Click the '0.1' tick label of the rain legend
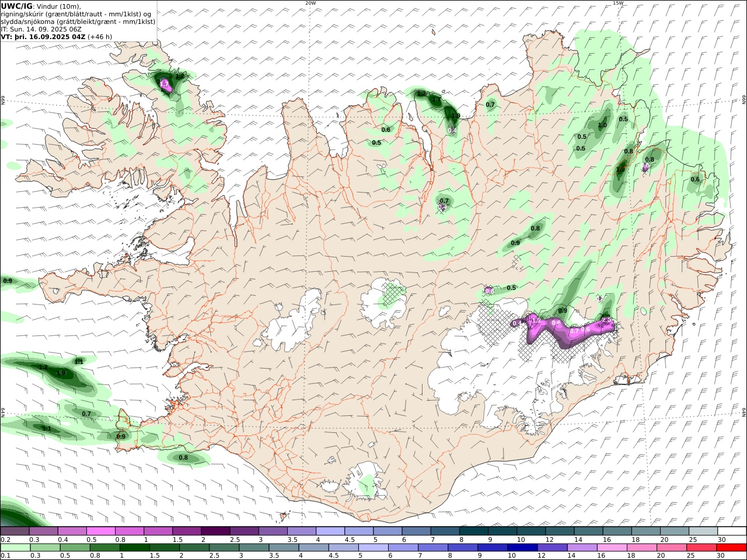 click(x=5, y=556)
